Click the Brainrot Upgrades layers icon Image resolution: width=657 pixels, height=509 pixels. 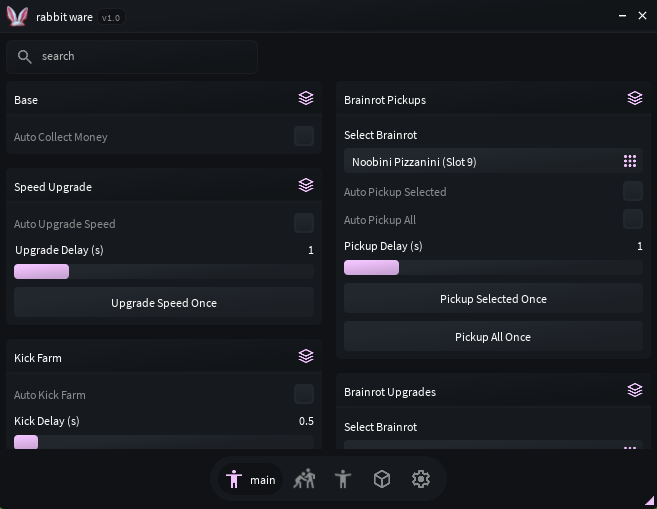pyautogui.click(x=635, y=390)
